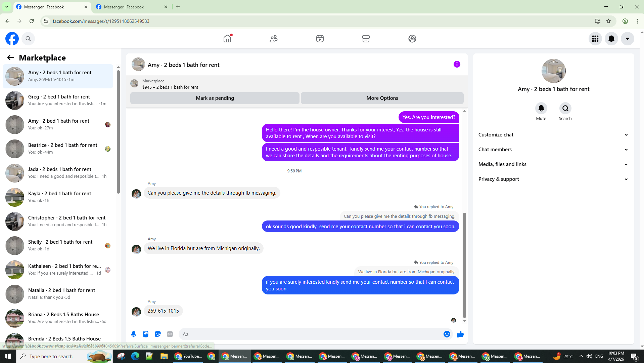The image size is (644, 363).
Task: Open a new browser tab
Action: (178, 7)
